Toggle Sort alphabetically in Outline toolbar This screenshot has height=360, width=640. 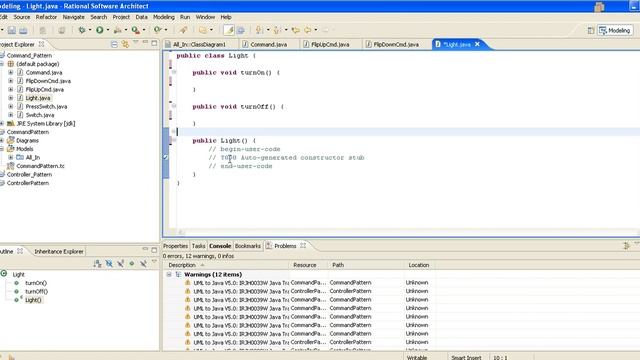(97, 264)
